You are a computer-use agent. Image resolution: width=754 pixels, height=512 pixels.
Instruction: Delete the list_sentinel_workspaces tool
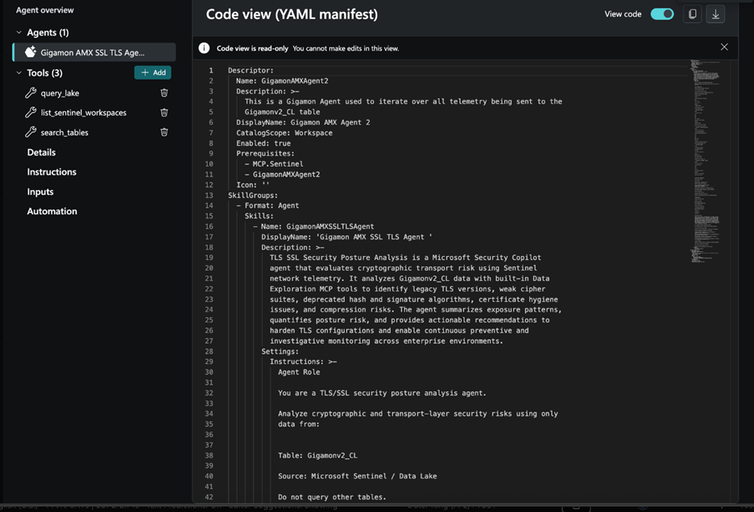pyautogui.click(x=164, y=112)
